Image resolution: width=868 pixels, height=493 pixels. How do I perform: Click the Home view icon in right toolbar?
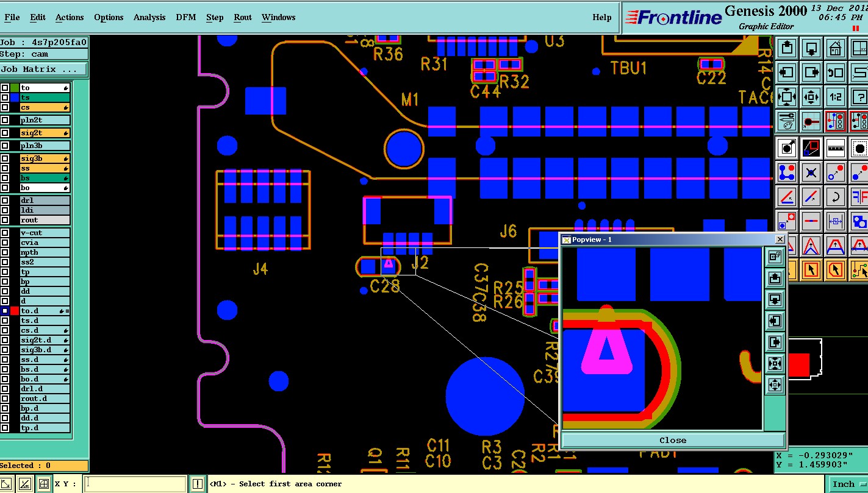pyautogui.click(x=835, y=48)
